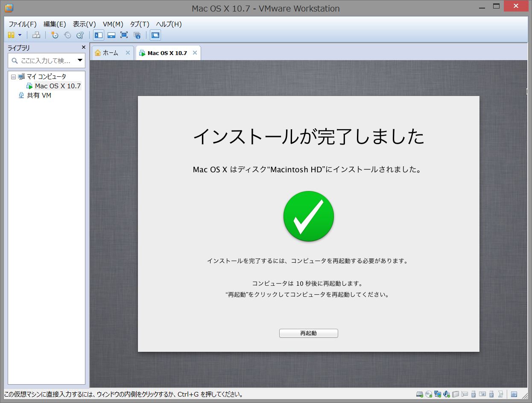Enter full screen mode via toolbar icon
Image resolution: width=532 pixels, height=403 pixels.
tap(124, 35)
